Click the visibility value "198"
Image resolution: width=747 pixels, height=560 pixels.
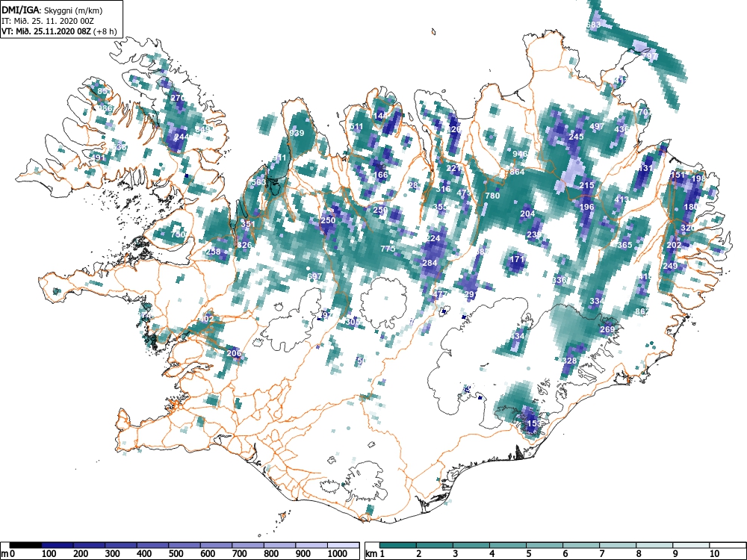click(698, 178)
